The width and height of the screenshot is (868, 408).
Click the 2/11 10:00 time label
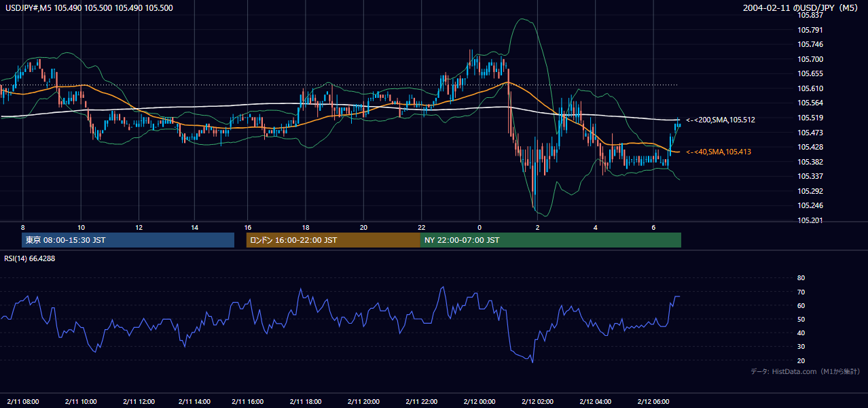coord(80,401)
